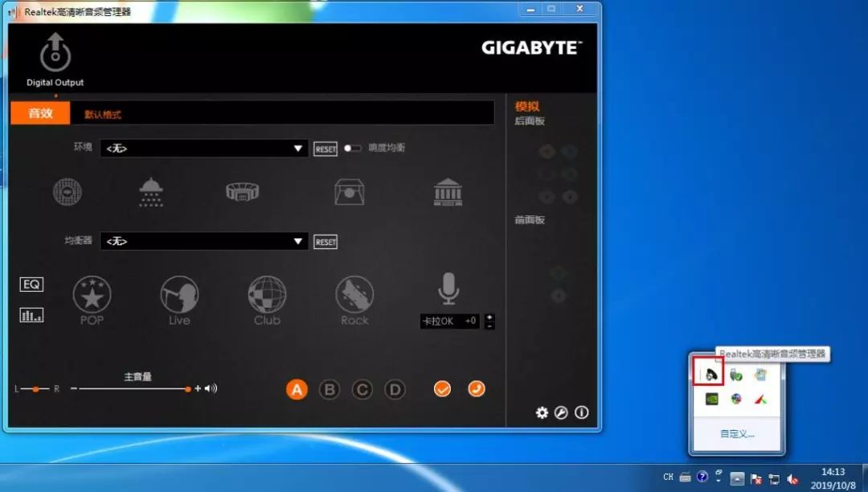This screenshot has height=492, width=868.
Task: Reset the environment setting with RESET
Action: click(325, 149)
